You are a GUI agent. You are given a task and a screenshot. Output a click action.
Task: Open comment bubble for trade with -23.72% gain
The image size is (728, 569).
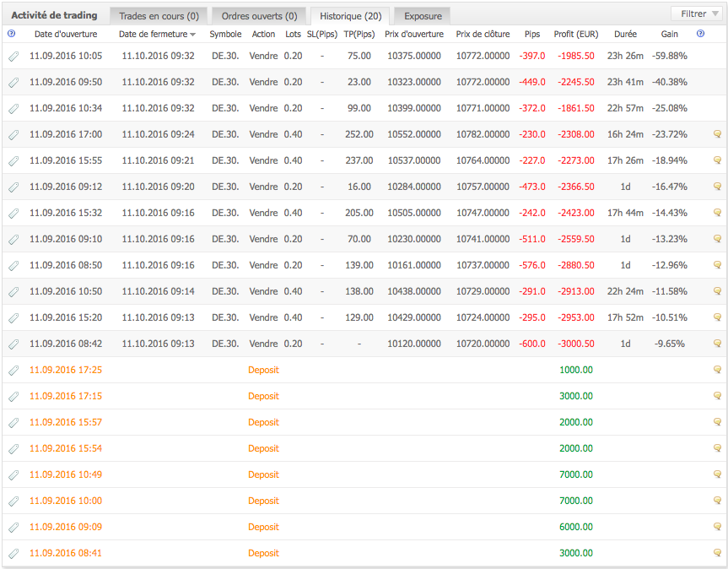[x=717, y=134]
